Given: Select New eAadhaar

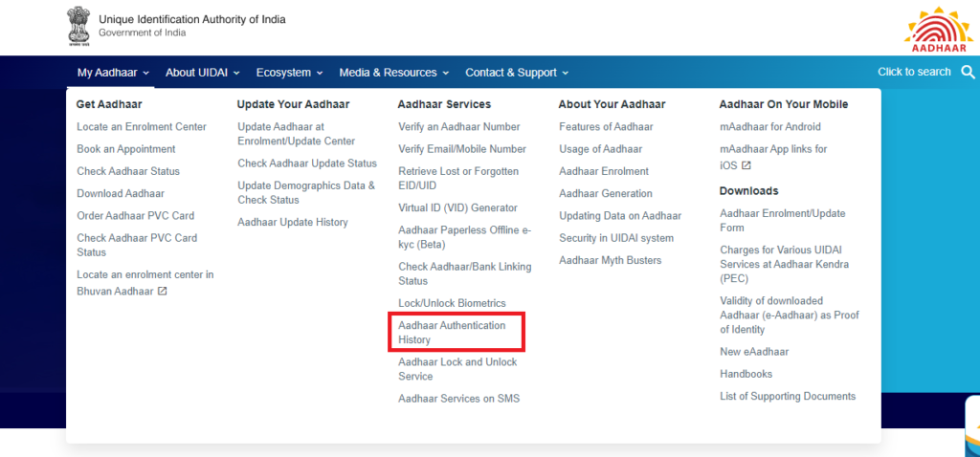Looking at the screenshot, I should click(x=754, y=352).
